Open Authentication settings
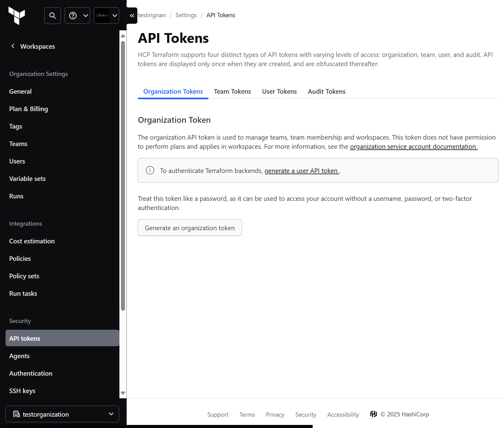 coord(31,373)
